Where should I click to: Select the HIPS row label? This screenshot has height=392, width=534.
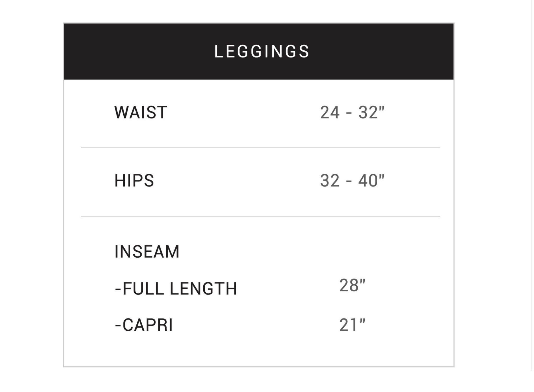(134, 180)
